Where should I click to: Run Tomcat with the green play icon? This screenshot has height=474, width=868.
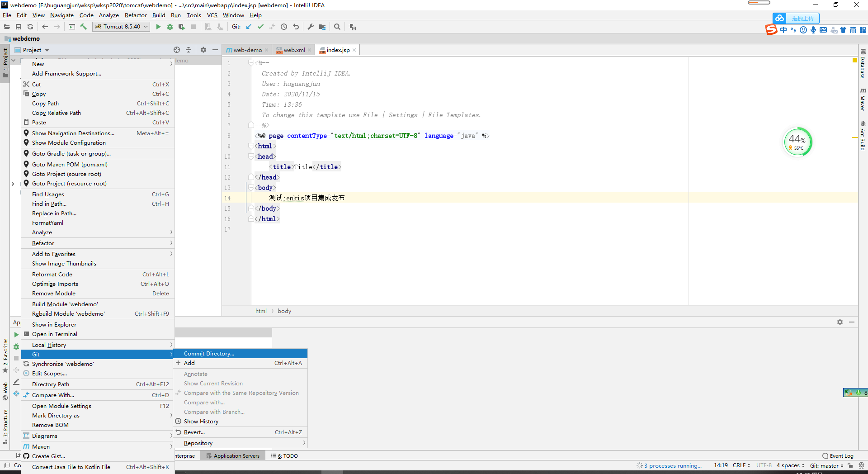(158, 27)
